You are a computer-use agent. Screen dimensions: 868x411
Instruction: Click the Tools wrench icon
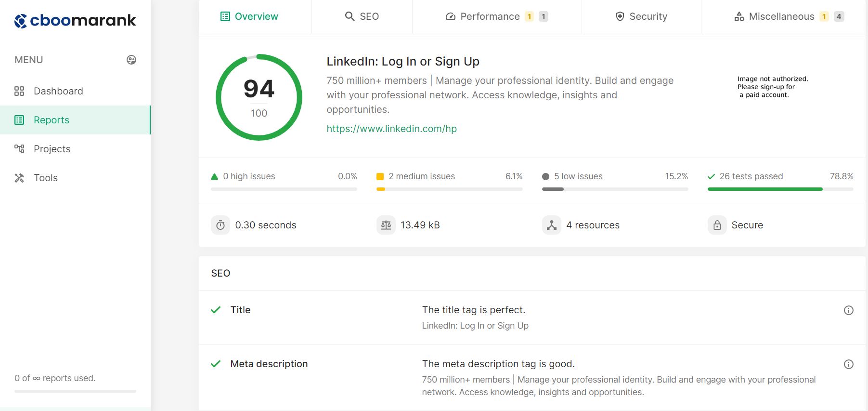coord(19,178)
